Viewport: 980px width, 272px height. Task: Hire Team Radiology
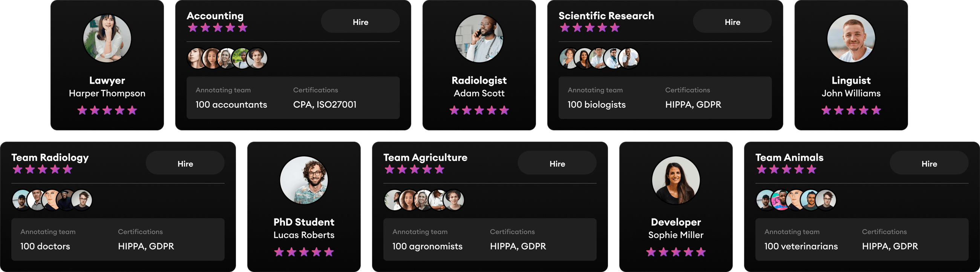tap(185, 163)
